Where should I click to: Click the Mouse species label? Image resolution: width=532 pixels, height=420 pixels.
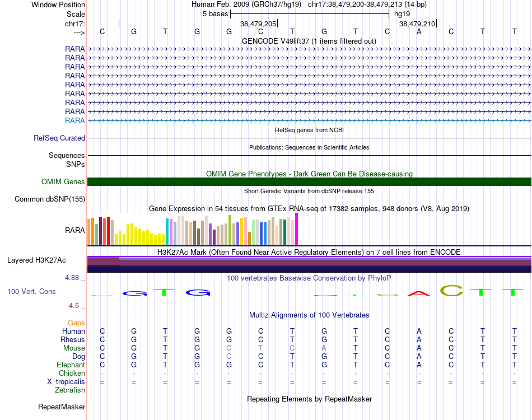(x=74, y=348)
